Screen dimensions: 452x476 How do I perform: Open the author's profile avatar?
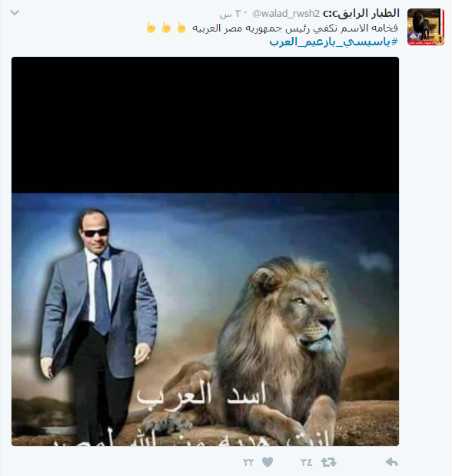(x=426, y=27)
